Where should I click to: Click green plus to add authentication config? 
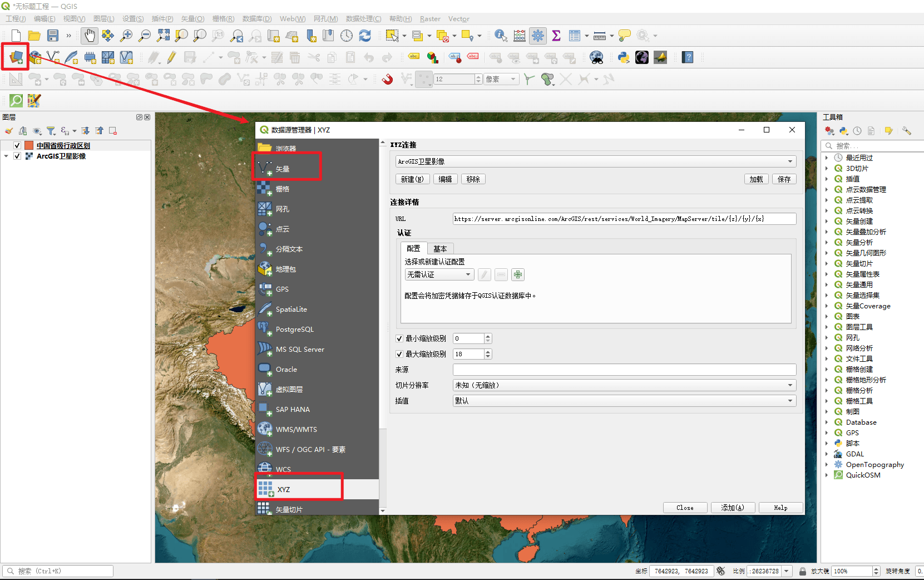click(518, 274)
